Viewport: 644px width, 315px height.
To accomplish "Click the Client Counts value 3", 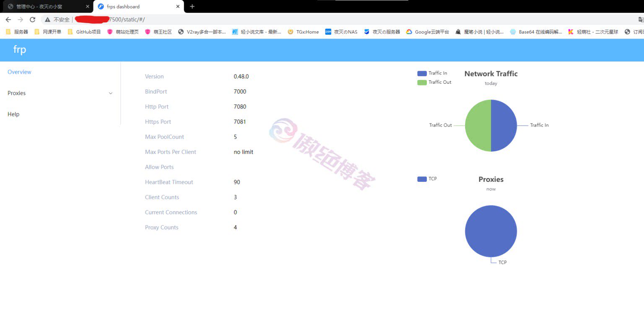I will (x=235, y=197).
